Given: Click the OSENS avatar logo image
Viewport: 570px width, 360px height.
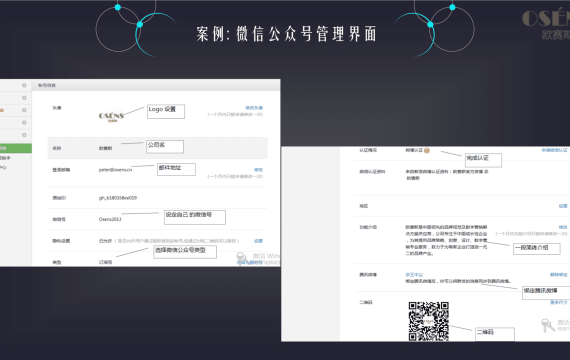Looking at the screenshot, I should pos(111,116).
